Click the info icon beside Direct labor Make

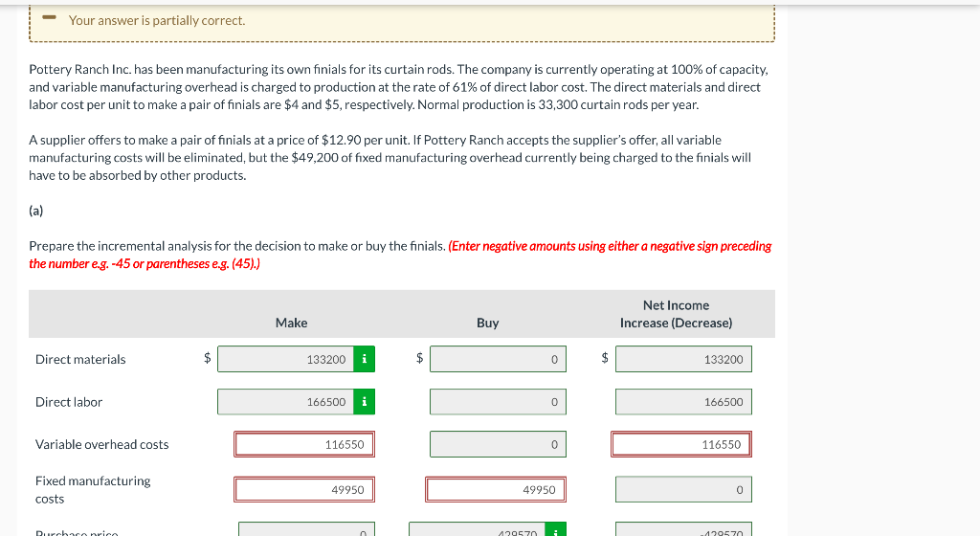pos(364,402)
